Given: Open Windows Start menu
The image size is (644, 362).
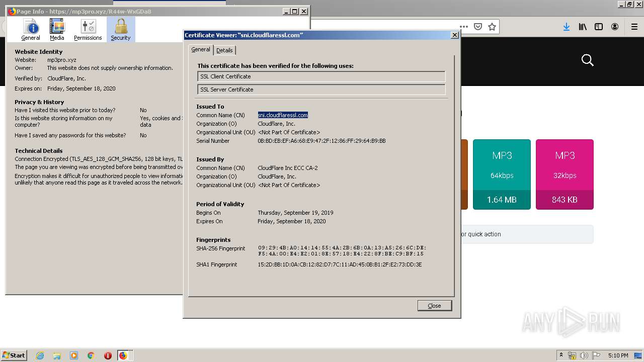Looking at the screenshot, I should click(14, 355).
